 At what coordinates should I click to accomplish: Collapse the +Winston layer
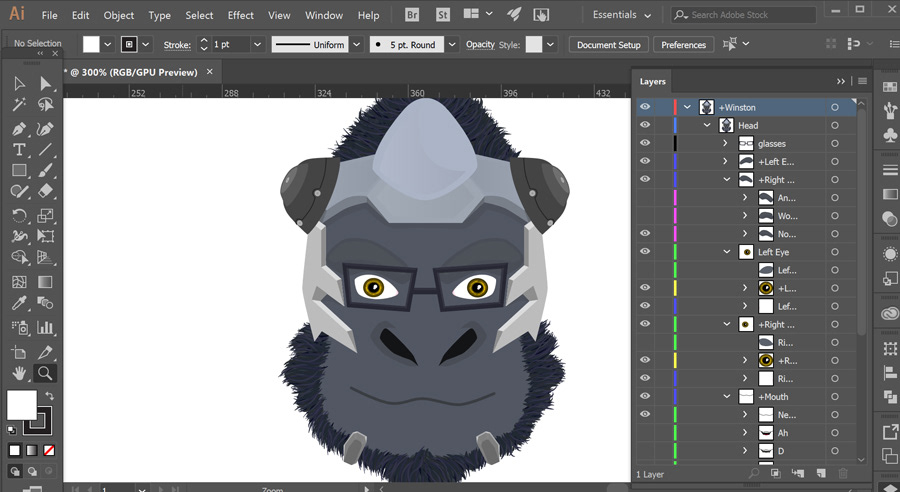[x=687, y=107]
